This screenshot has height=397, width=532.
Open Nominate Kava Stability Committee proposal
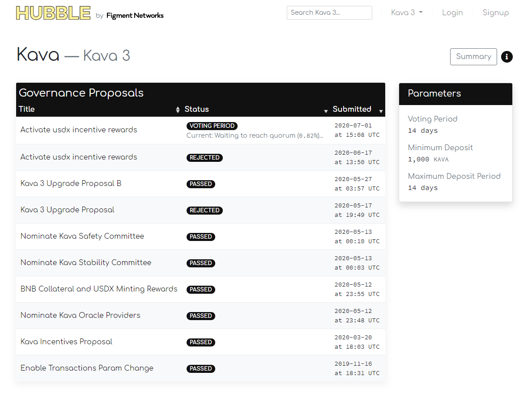click(x=86, y=263)
